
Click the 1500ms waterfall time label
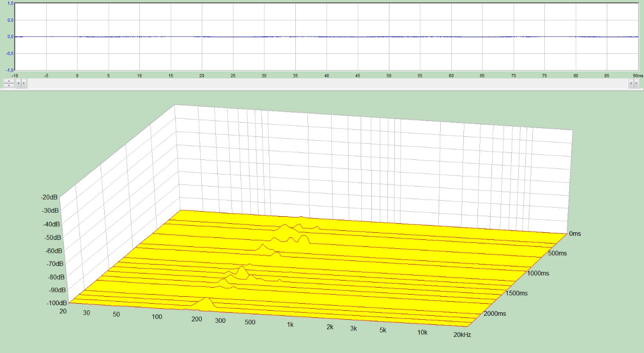(x=517, y=293)
